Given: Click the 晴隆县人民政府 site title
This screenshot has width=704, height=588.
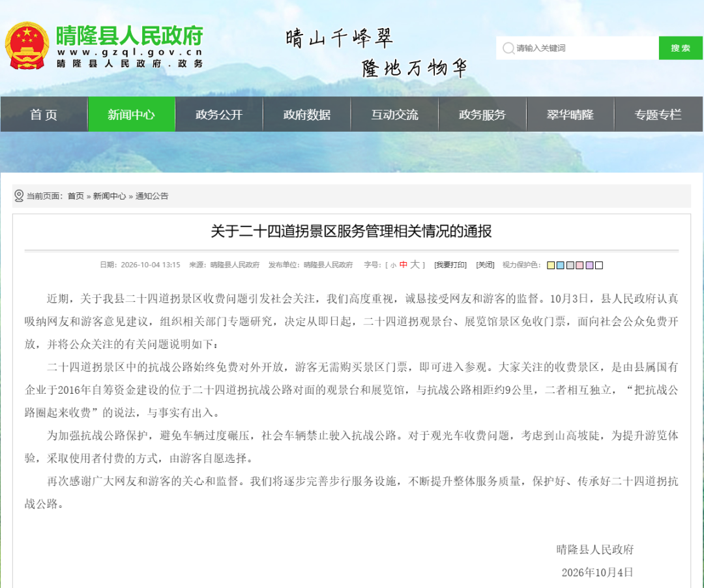Looking at the screenshot, I should pyautogui.click(x=129, y=35).
